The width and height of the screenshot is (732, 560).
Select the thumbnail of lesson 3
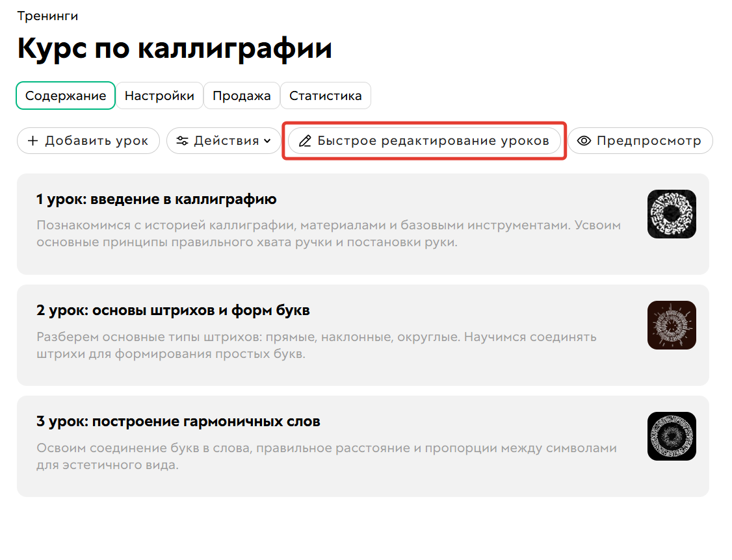point(672,436)
